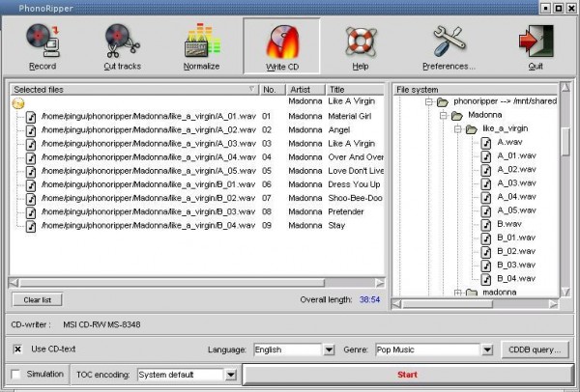The height and width of the screenshot is (392, 580).
Task: Click B.wav file icon in File system tree
Action: (486, 225)
